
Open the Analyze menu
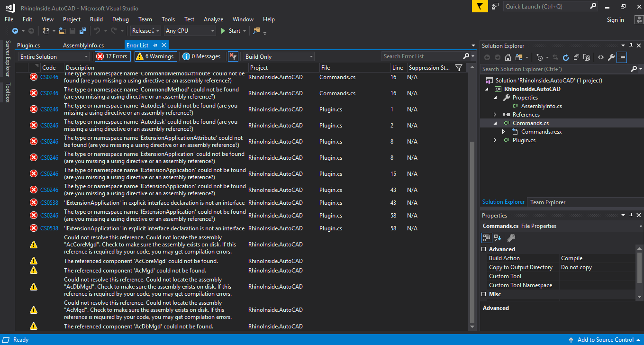(213, 19)
